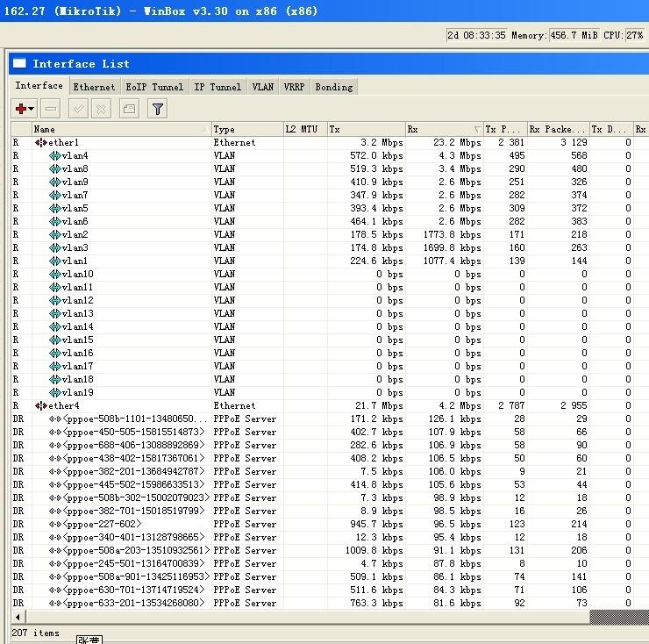The image size is (649, 644).
Task: Click the pppoe-450-505-15815514873 row icon
Action: coord(54,432)
